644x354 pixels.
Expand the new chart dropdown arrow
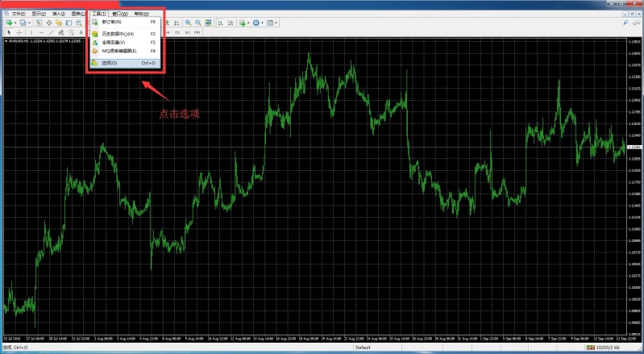(15, 23)
